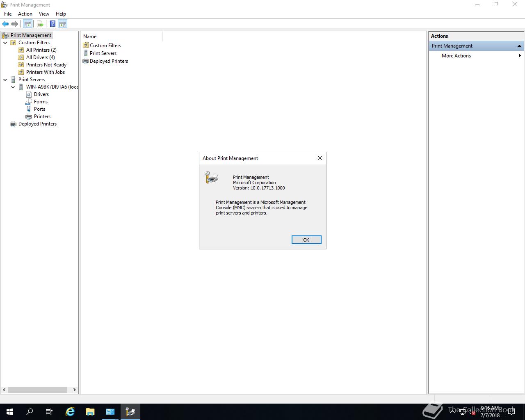Click OK in About Print Management dialog
The width and height of the screenshot is (525, 420).
(x=306, y=240)
